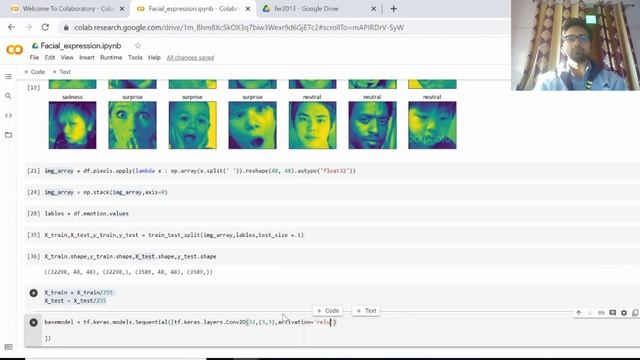Open the Insert menu
The height and width of the screenshot is (360, 640).
click(x=87, y=58)
